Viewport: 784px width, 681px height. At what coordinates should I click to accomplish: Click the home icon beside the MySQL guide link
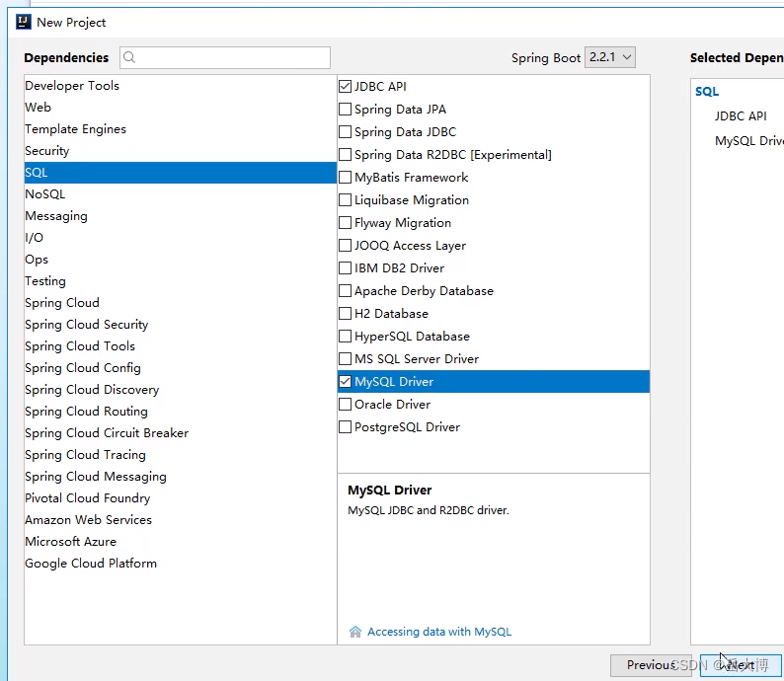[x=355, y=632]
